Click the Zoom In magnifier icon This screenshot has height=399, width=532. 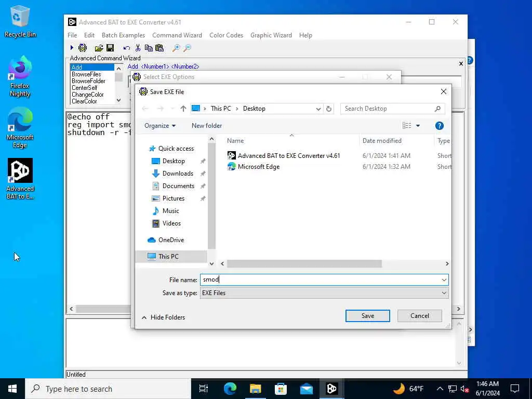coord(176,48)
